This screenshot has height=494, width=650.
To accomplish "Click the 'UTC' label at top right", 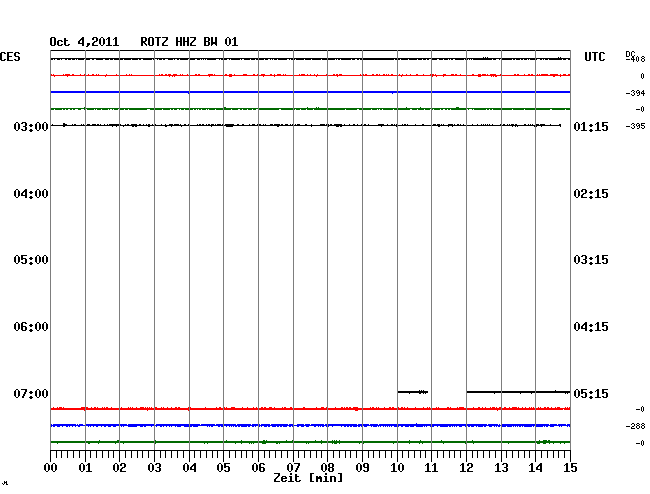I will coord(595,57).
